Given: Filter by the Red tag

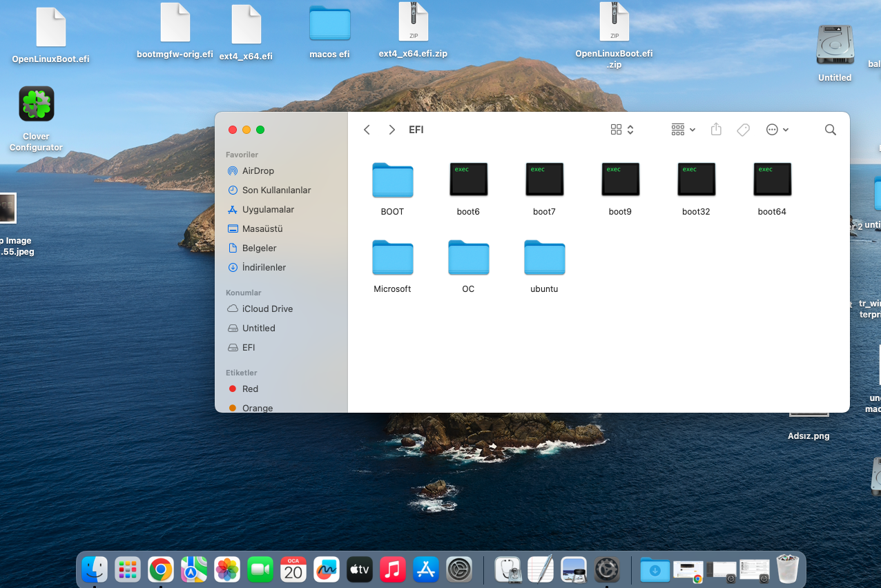Looking at the screenshot, I should 250,389.
